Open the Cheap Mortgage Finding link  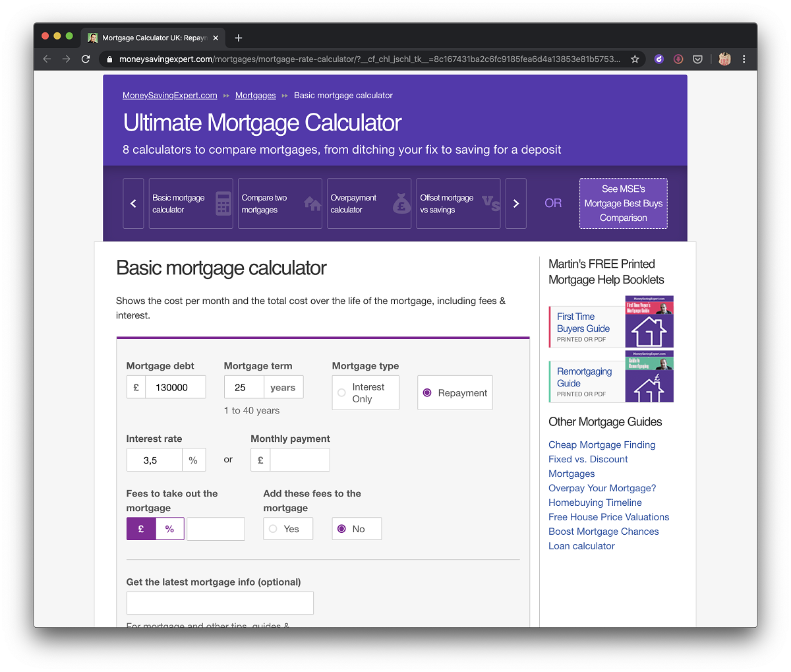[x=602, y=445]
